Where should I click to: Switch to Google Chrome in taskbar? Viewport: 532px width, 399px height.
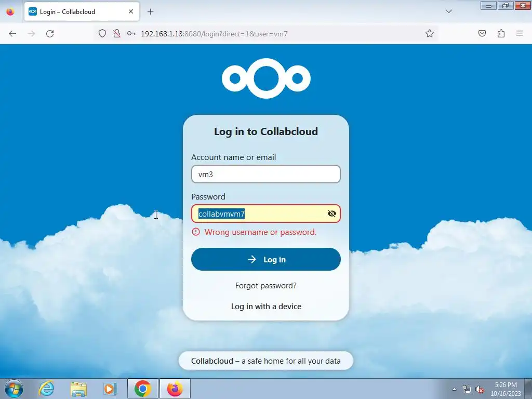tap(142, 389)
